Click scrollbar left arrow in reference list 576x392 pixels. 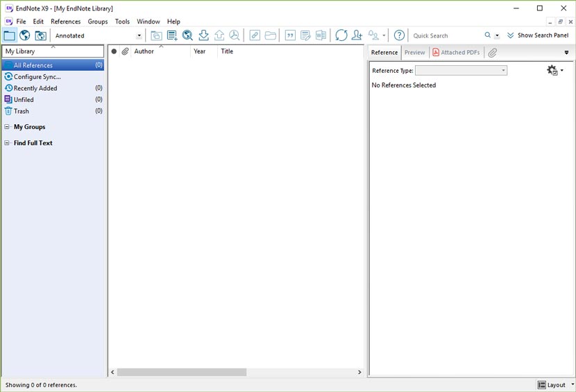coord(112,372)
